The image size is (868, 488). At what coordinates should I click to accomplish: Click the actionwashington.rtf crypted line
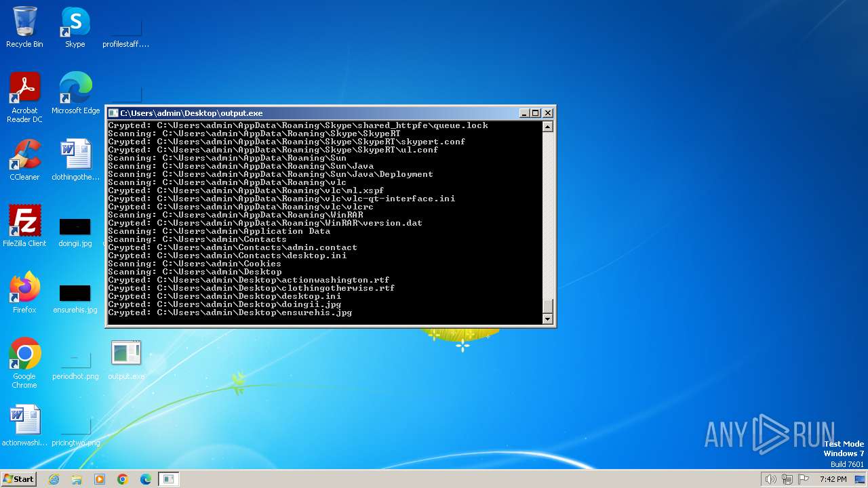(x=249, y=280)
